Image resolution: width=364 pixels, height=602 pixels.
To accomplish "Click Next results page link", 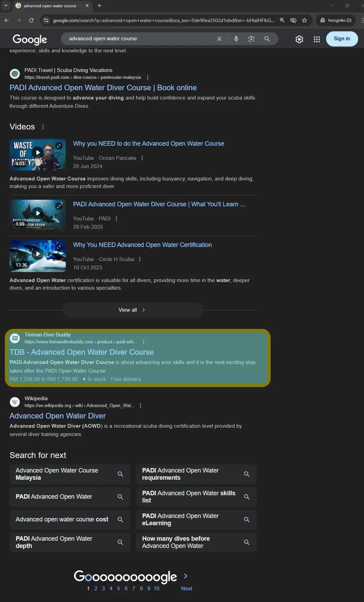I will [x=187, y=589].
